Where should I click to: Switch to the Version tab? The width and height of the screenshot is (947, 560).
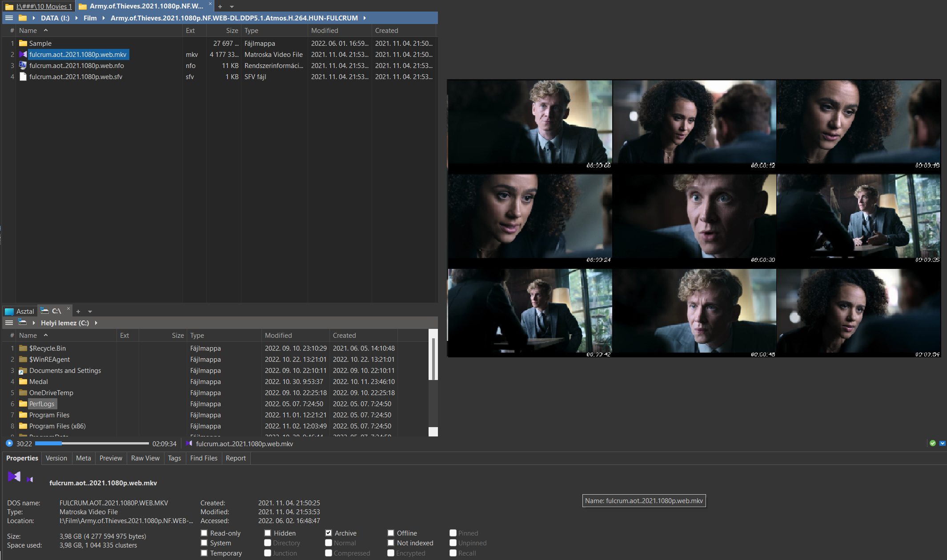[56, 458]
